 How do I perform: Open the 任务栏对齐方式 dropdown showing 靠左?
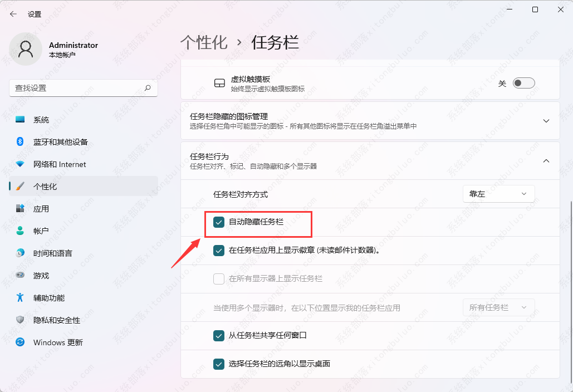(x=498, y=194)
